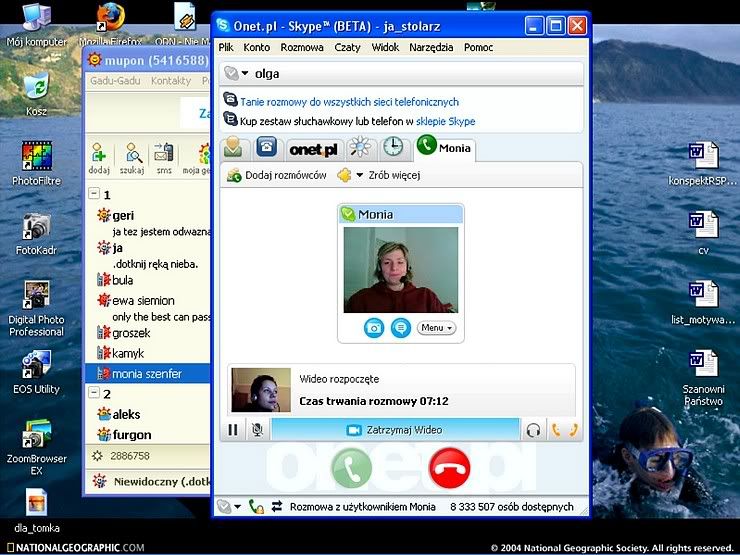Image resolution: width=740 pixels, height=555 pixels.
Task: Select contact groszek
Action: (131, 333)
